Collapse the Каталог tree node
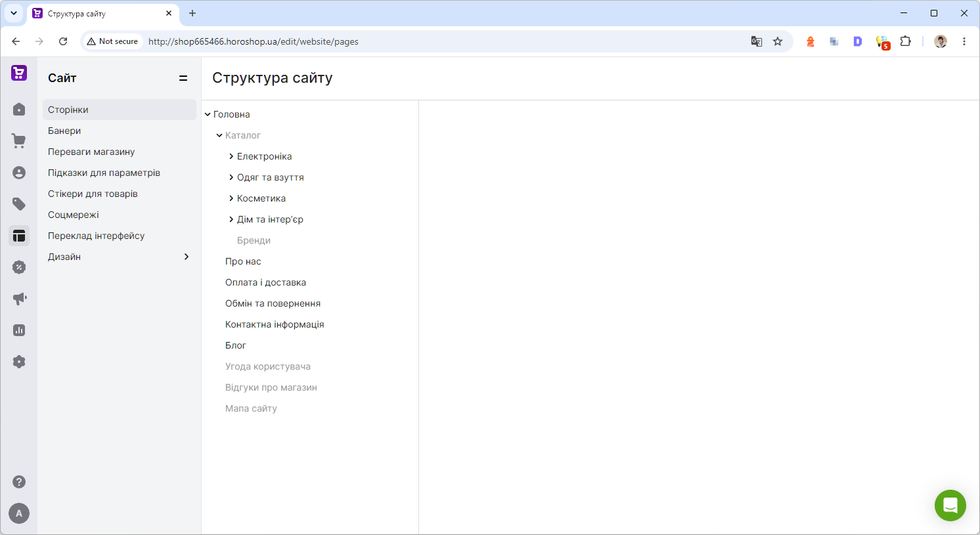This screenshot has height=535, width=980. pos(219,135)
